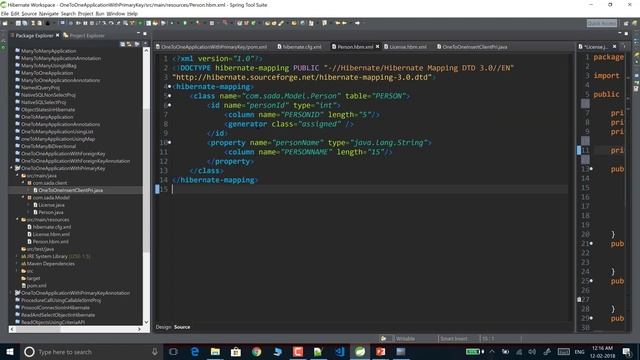Open the Source menu
The image size is (640, 360).
(x=29, y=13)
